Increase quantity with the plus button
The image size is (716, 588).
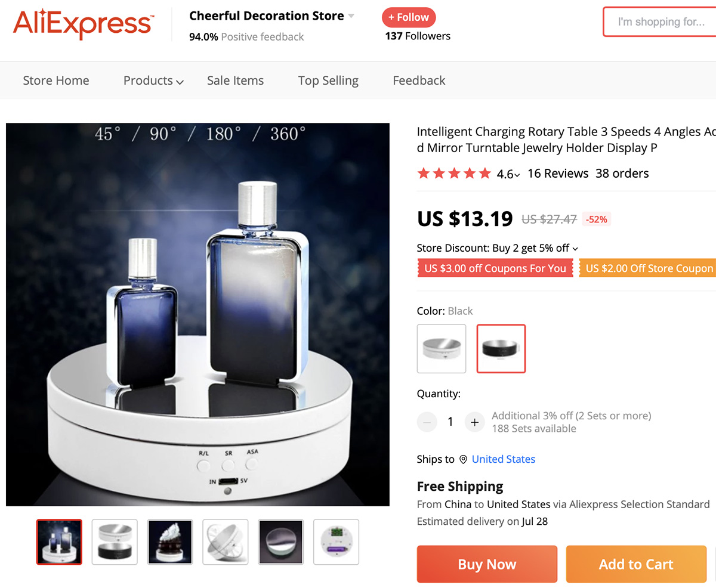click(x=474, y=422)
